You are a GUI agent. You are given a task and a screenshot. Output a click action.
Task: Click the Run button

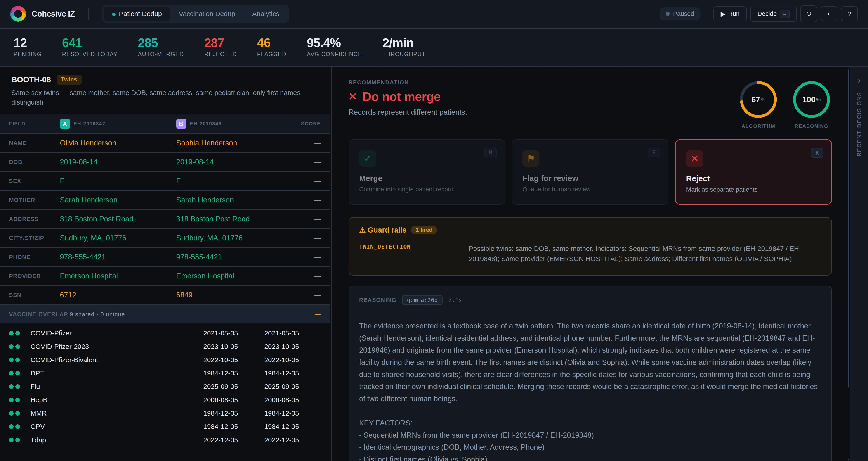coord(730,14)
